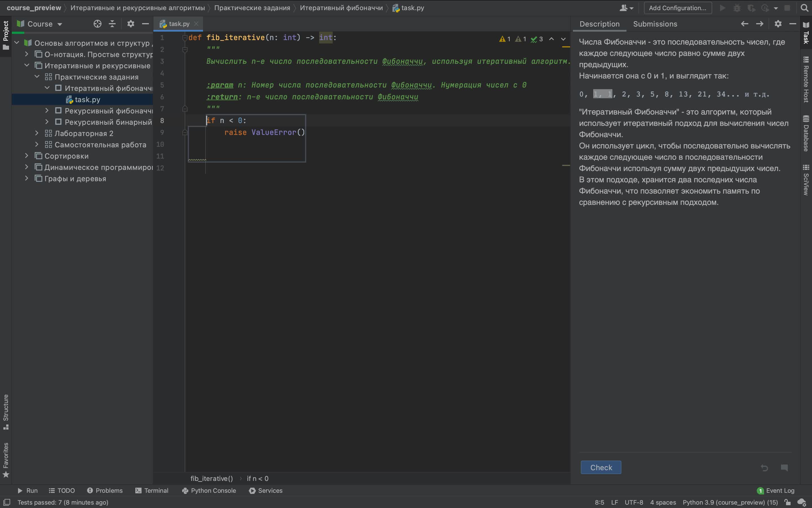
Task: Click fib_iterative() editor breadcrumb
Action: click(211, 478)
